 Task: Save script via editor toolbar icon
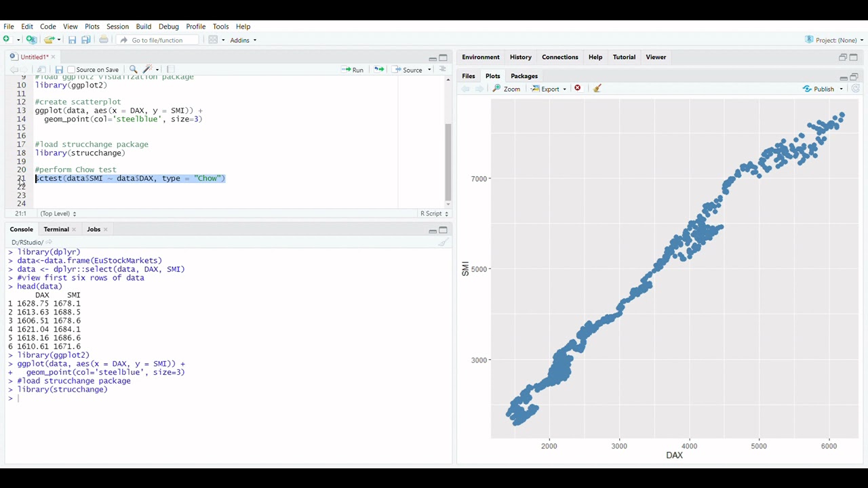point(59,70)
